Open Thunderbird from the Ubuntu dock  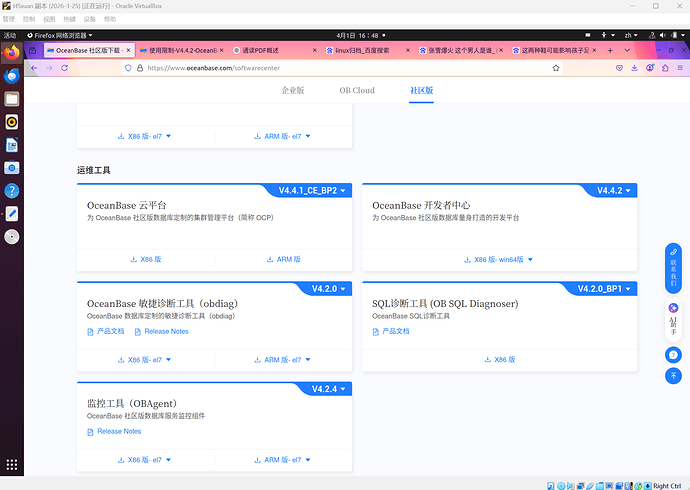pyautogui.click(x=12, y=75)
